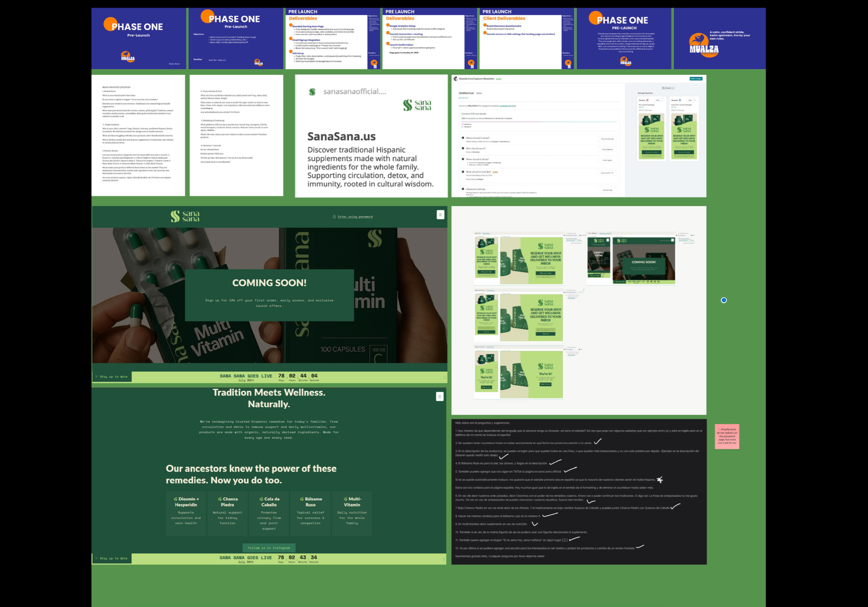The image size is (868, 607).
Task: Click the lock icon beside Enter using password
Action: click(334, 216)
